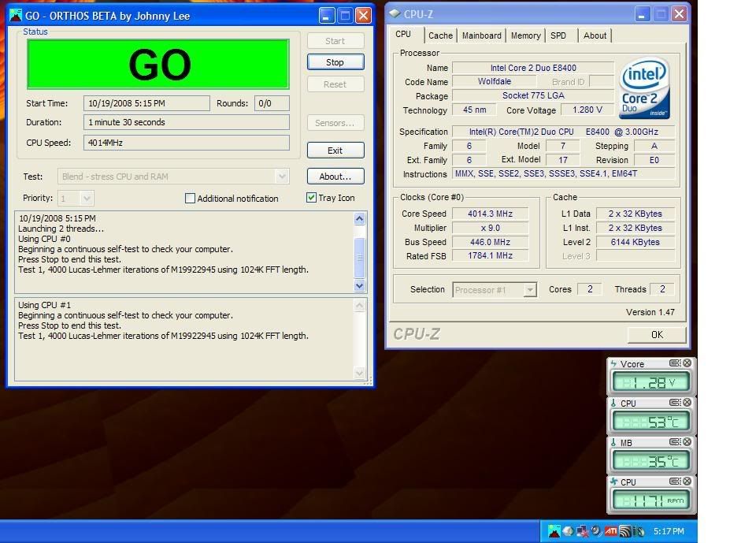Open the Sensors... dialog
756x543 pixels.
pos(335,123)
